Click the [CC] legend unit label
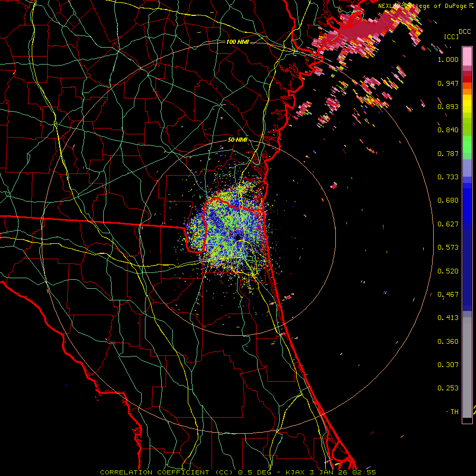This screenshot has height=476, width=476. pyautogui.click(x=452, y=36)
